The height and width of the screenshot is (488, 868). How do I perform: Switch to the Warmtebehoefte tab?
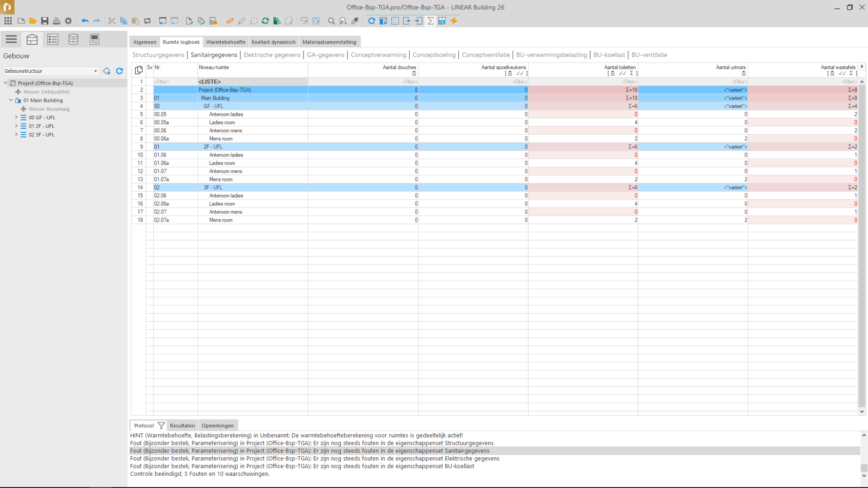click(226, 42)
